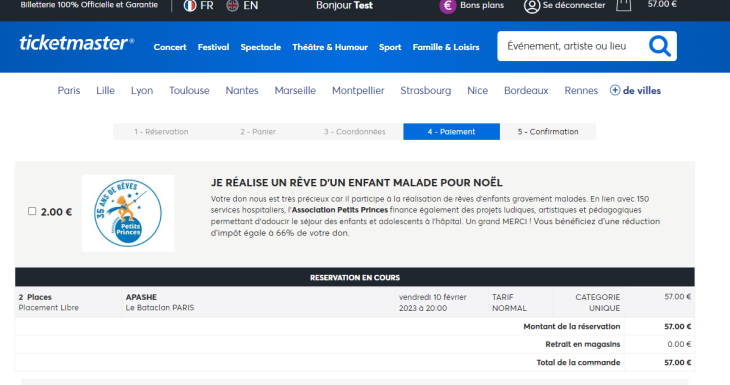Select the Lille city link
Screen dimensions: 730x385
tap(105, 90)
